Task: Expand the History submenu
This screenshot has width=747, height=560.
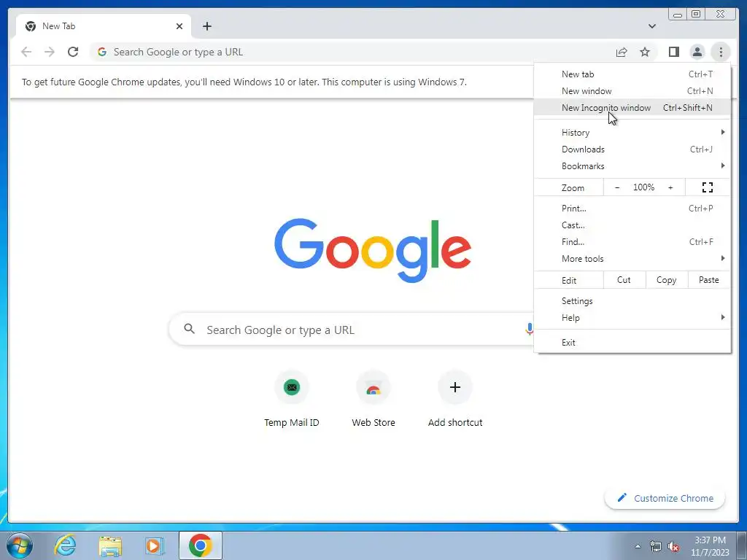Action: [x=632, y=133]
